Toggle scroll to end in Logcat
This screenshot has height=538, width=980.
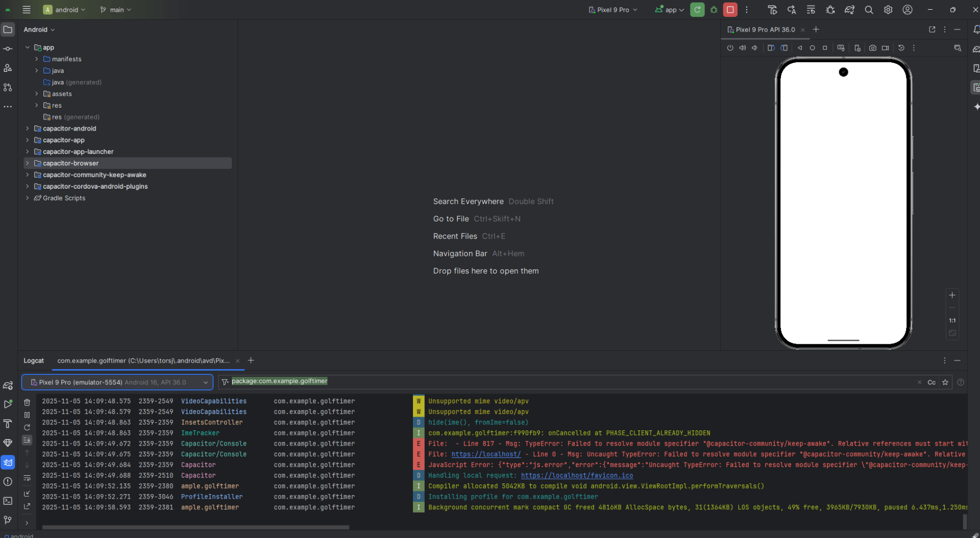pos(27,440)
